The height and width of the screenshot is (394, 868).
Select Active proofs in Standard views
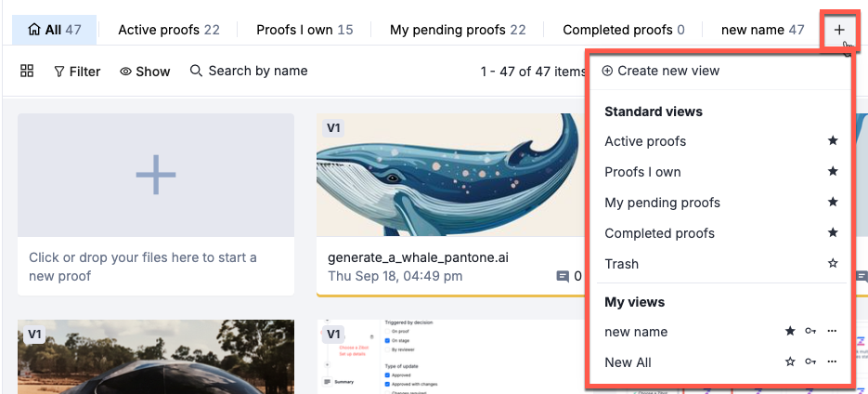click(x=645, y=141)
